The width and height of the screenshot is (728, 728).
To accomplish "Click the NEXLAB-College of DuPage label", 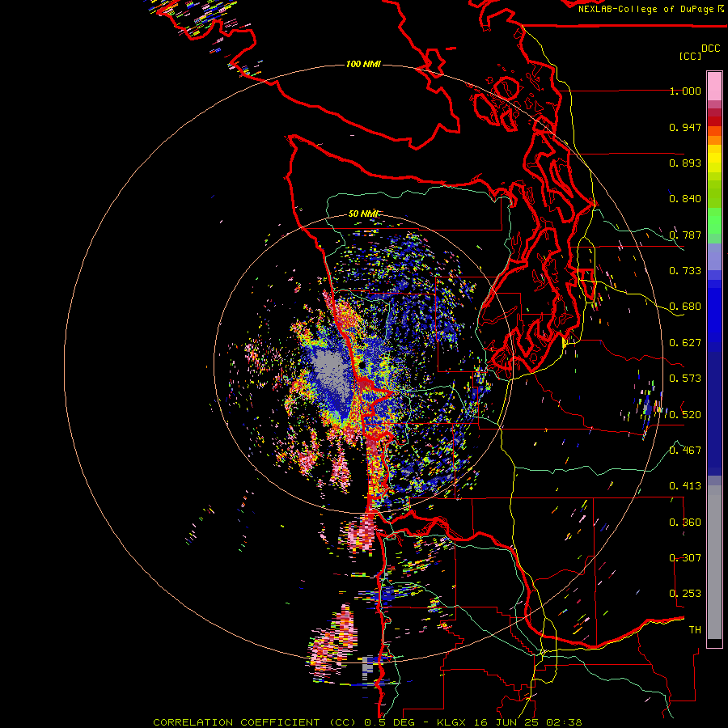I will tap(645, 9).
